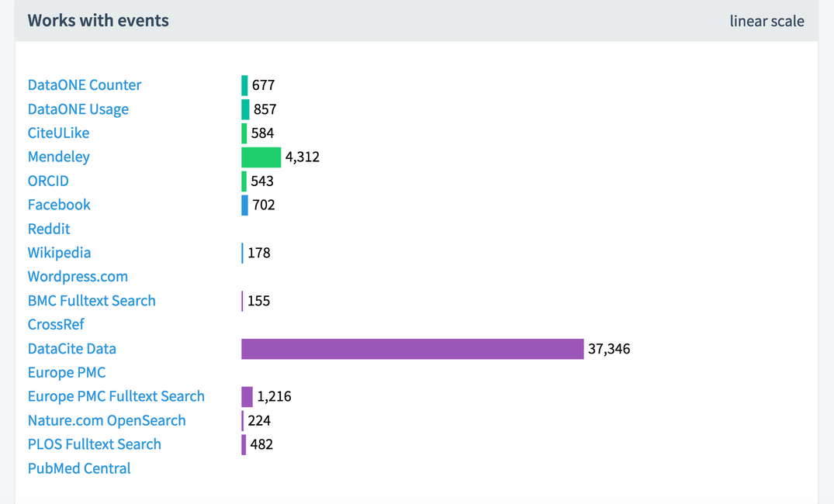
Task: Open the Wikipedia source page
Action: (59, 253)
